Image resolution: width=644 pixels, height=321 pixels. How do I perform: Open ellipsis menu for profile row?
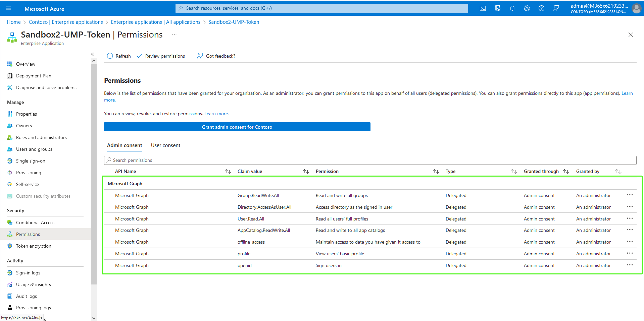630,253
